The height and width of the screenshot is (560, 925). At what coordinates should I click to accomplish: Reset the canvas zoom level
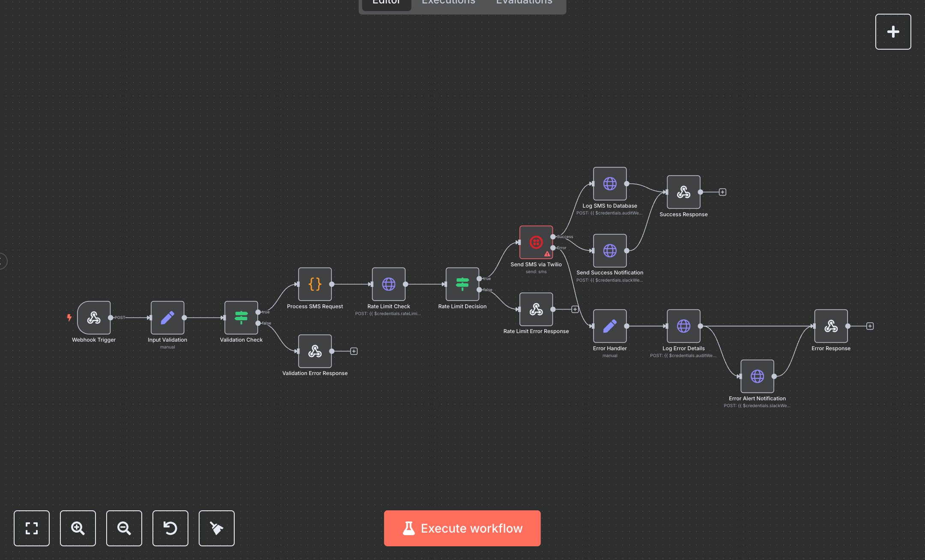click(x=170, y=528)
